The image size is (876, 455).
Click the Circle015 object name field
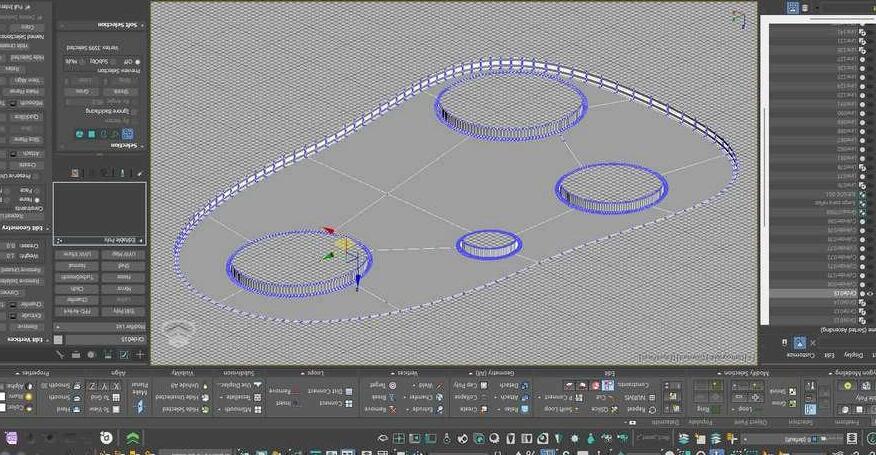pyautogui.click(x=105, y=340)
